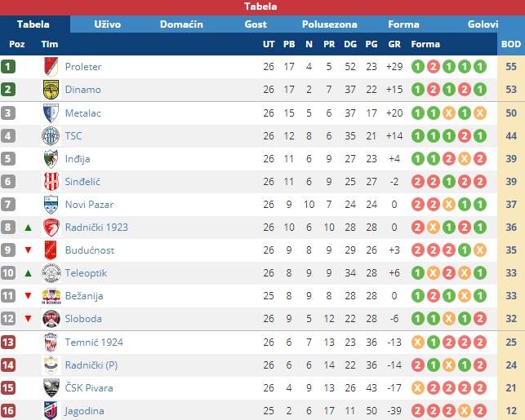Screen dimensions: 525x420
Task: Open the Domaćin tab
Action: [x=181, y=24]
